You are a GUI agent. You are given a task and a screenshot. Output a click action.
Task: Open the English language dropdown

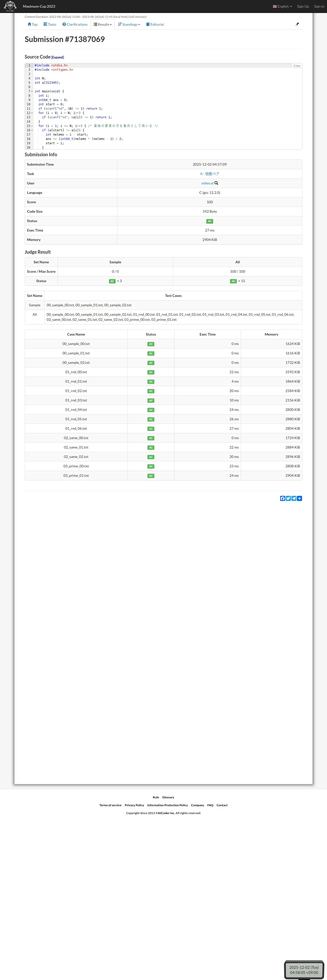[x=282, y=6]
